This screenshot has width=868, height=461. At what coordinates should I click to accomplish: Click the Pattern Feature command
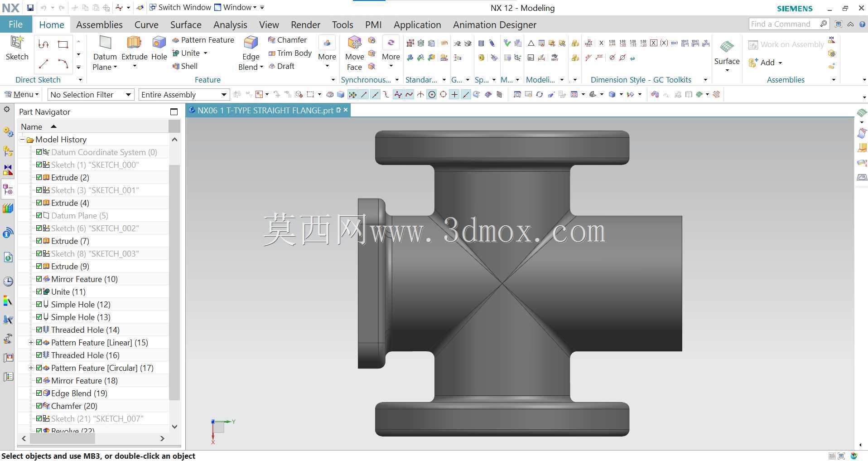pos(203,40)
